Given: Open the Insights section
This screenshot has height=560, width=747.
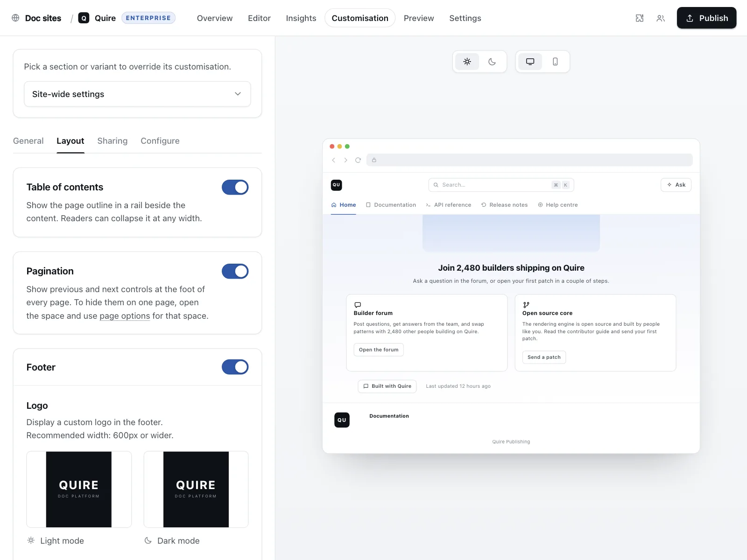Looking at the screenshot, I should (x=301, y=18).
